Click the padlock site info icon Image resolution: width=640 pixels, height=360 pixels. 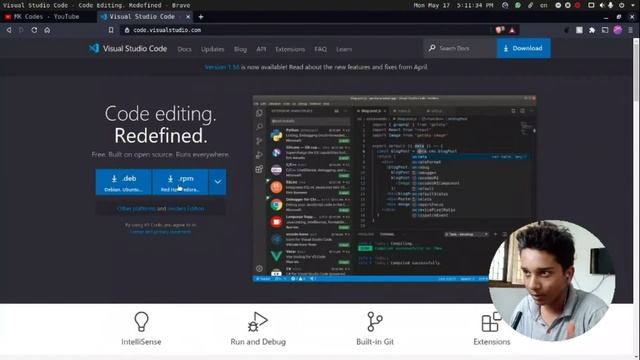tap(127, 30)
